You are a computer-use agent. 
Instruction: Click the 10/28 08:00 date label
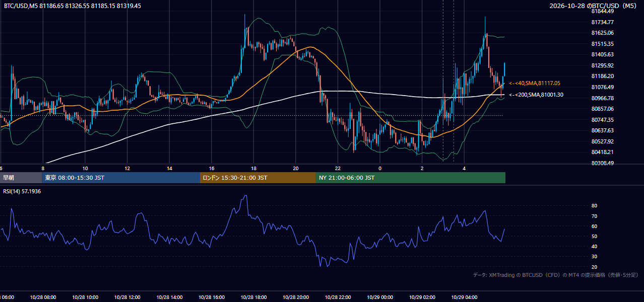tap(43, 297)
